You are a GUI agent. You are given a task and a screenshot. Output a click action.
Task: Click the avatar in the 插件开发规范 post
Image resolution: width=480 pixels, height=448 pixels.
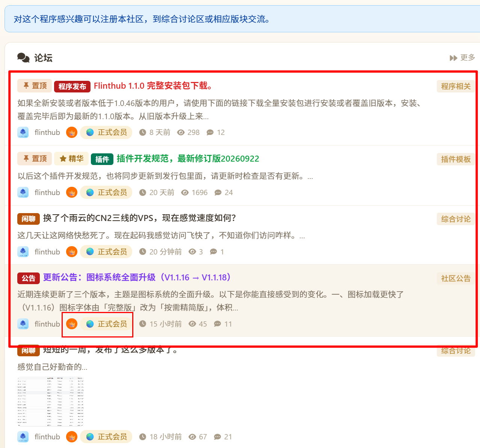tap(23, 192)
